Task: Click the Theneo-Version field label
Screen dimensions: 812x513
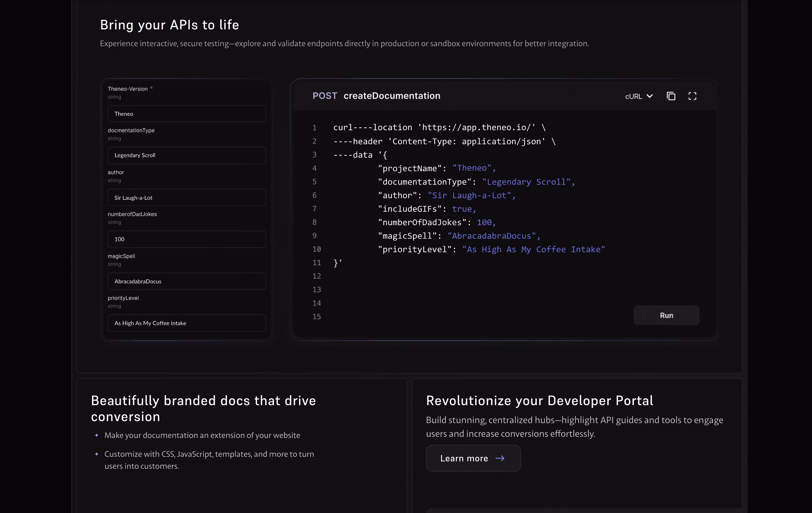Action: tap(127, 89)
